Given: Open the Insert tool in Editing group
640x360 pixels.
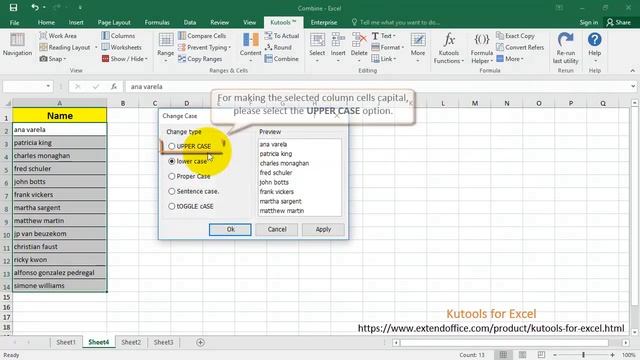Looking at the screenshot, I should point(338,47).
